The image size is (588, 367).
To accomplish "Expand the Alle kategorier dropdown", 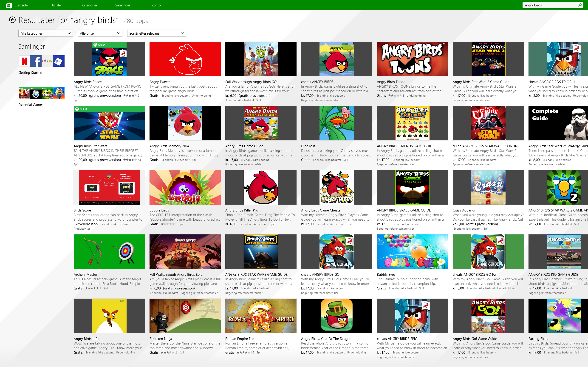I will click(x=45, y=33).
